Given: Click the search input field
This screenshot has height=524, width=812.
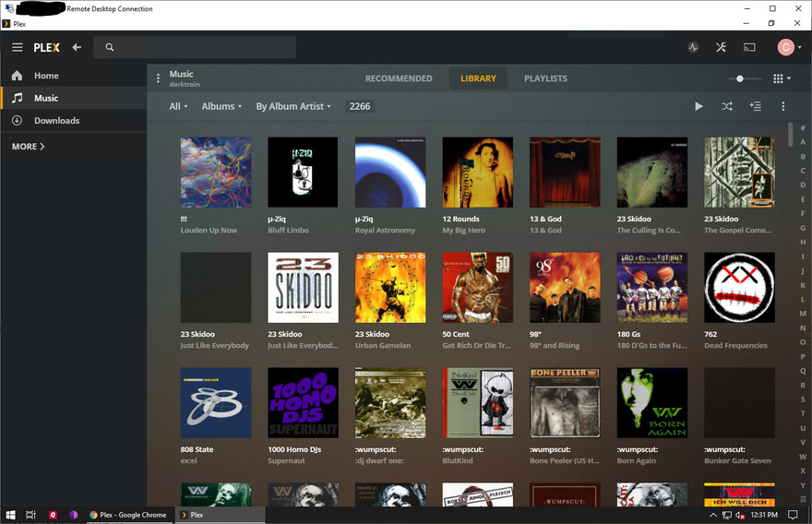Looking at the screenshot, I should point(195,47).
